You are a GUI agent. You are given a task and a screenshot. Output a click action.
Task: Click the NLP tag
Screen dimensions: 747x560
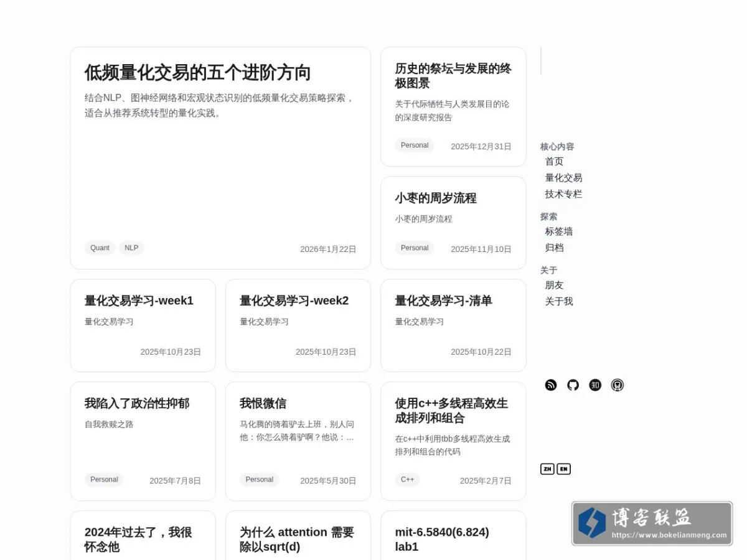pyautogui.click(x=131, y=248)
